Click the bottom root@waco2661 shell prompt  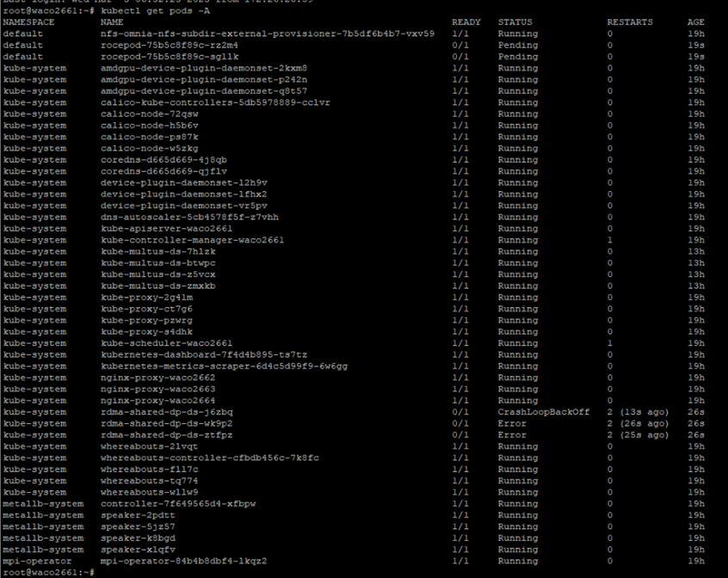(x=49, y=573)
